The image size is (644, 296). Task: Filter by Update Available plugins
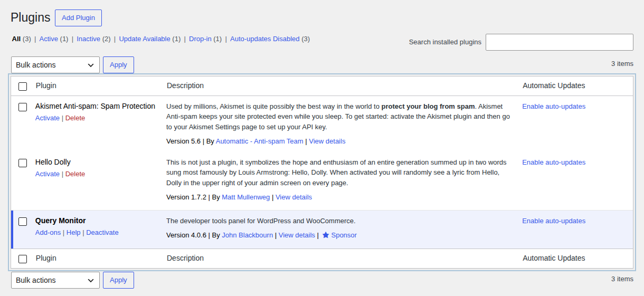pyautogui.click(x=145, y=39)
